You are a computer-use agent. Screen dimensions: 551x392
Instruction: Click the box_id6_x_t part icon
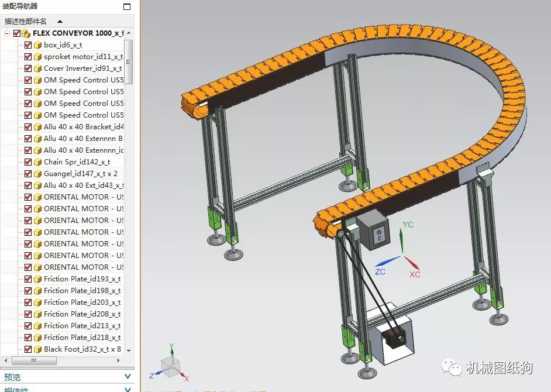coord(37,45)
